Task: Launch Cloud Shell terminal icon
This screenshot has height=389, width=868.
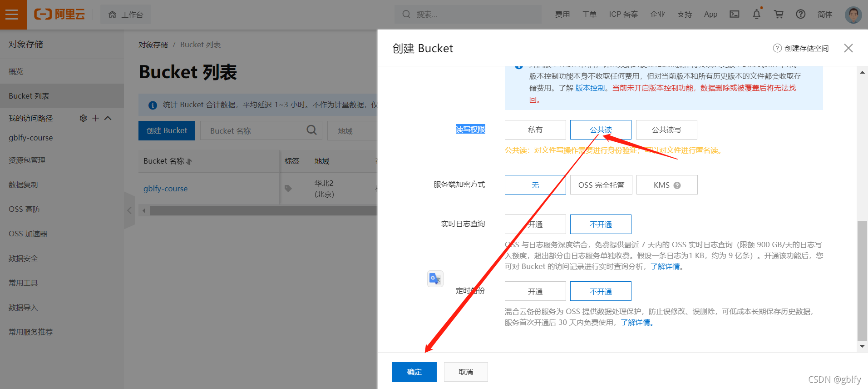Action: tap(735, 15)
